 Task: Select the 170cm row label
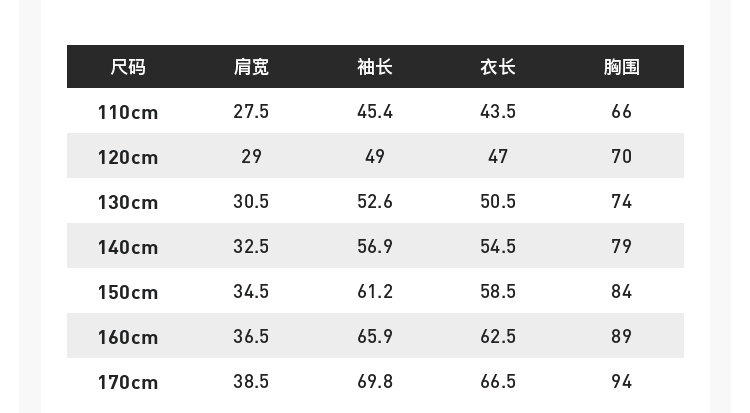point(128,382)
